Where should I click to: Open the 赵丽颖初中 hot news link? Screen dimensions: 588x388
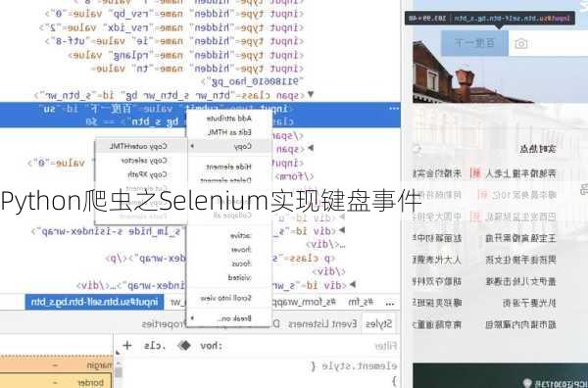[437, 238]
